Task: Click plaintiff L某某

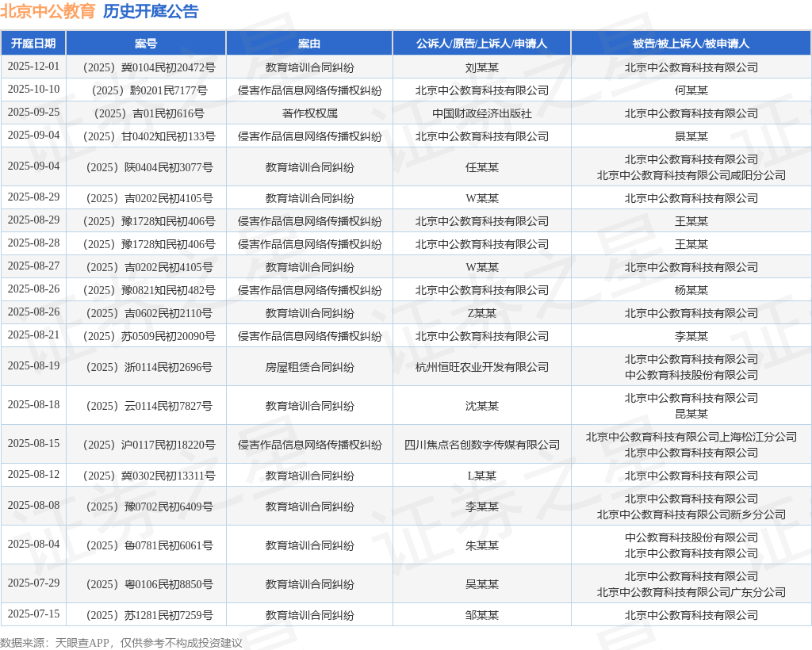Action: point(481,476)
